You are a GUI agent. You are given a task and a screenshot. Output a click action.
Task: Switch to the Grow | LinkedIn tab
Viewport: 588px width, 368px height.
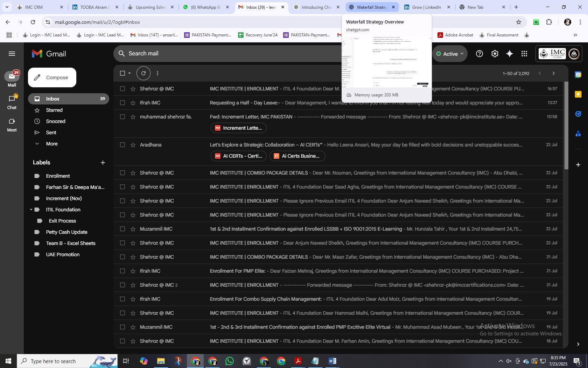coord(426,7)
